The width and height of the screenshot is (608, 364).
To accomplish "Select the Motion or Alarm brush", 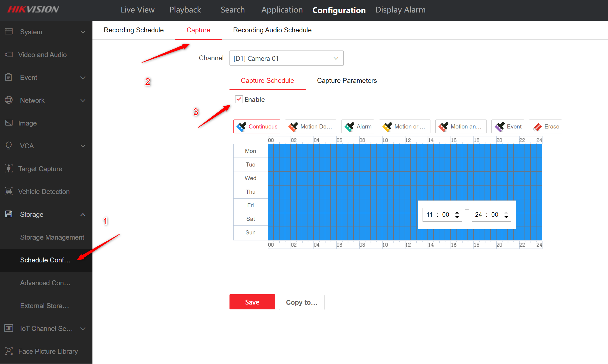I will click(405, 127).
